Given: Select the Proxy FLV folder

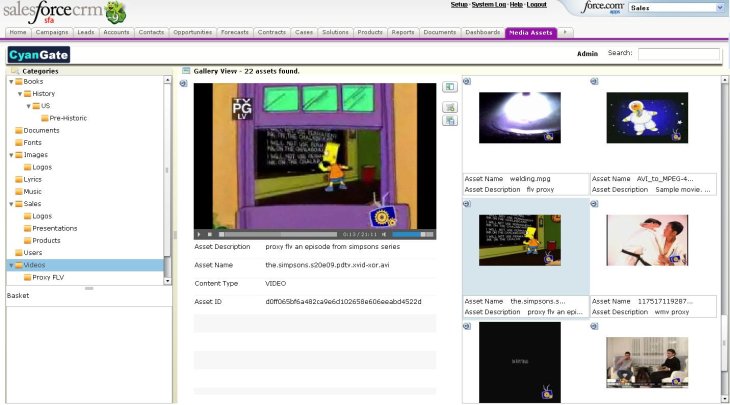Looking at the screenshot, I should [48, 277].
